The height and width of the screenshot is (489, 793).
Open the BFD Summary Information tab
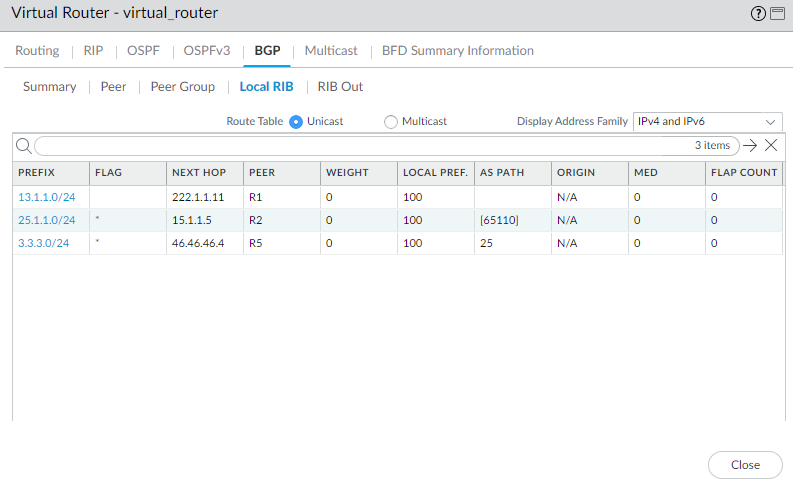pyautogui.click(x=458, y=50)
